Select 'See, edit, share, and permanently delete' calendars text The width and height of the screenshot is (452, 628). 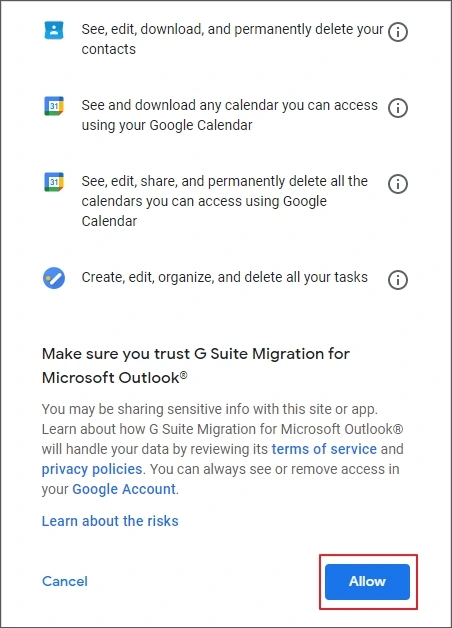tap(225, 201)
